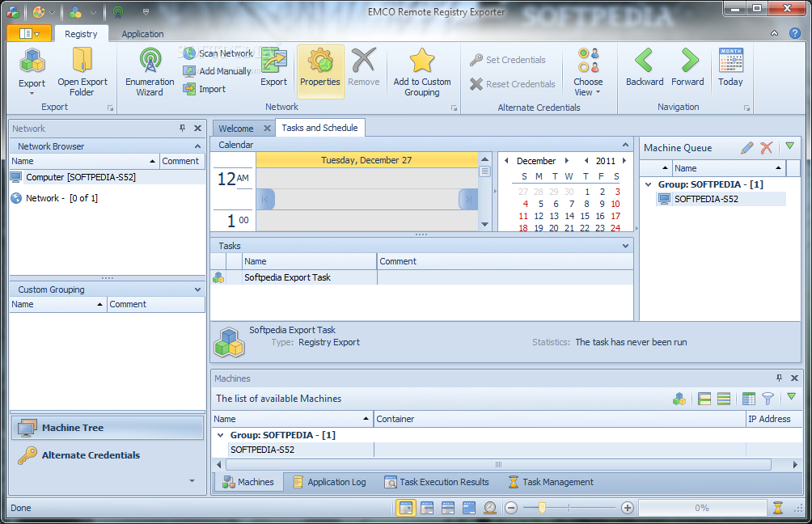Screen dimensions: 812x524
Task: Select the third calendar view button in status bar
Action: point(448,508)
